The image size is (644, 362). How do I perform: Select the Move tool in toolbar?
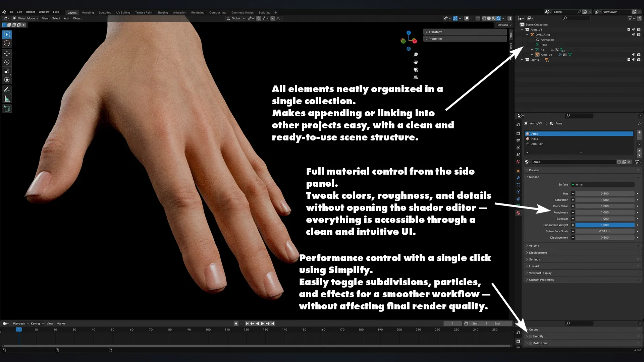click(7, 53)
